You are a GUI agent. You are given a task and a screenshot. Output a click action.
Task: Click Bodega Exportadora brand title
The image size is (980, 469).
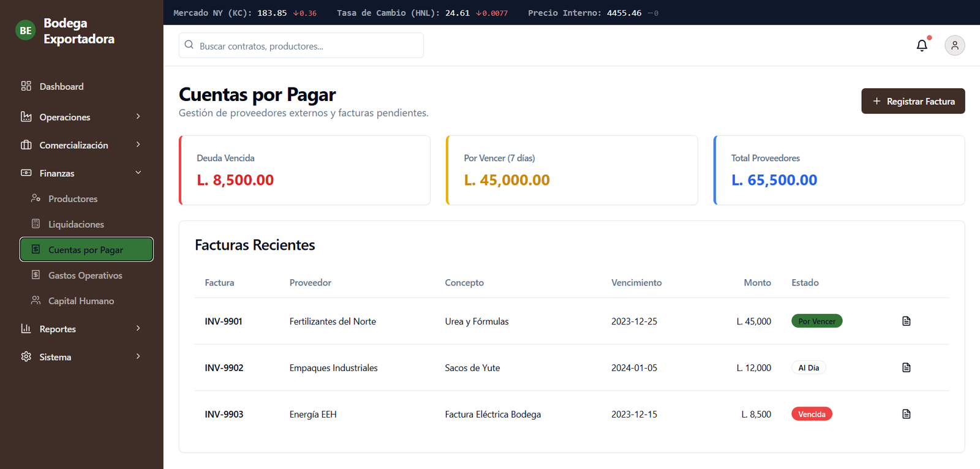coord(79,31)
